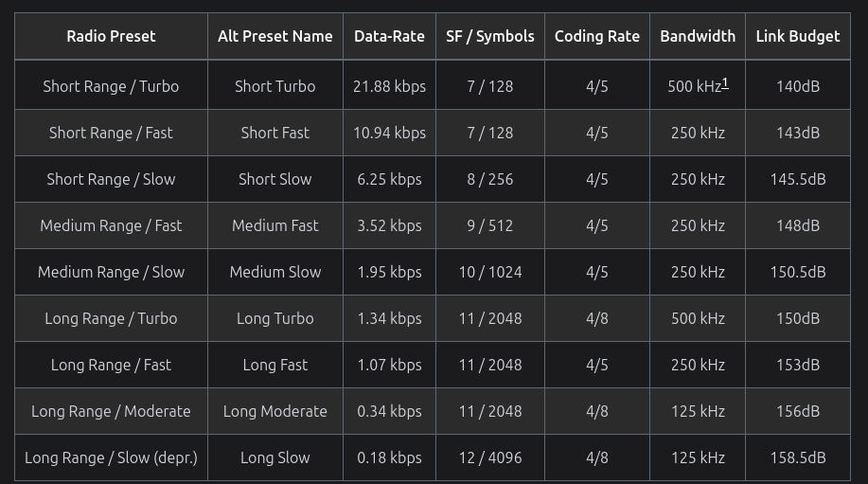
Task: Select the Short Range / Turbo cell
Action: click(x=111, y=86)
